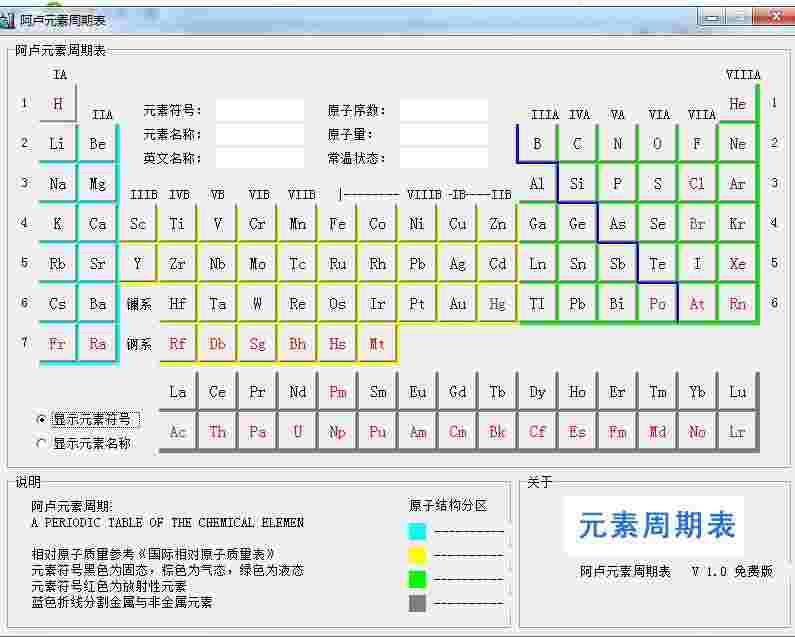795x637 pixels.
Task: Click the krypton Kr element cell
Action: point(738,224)
